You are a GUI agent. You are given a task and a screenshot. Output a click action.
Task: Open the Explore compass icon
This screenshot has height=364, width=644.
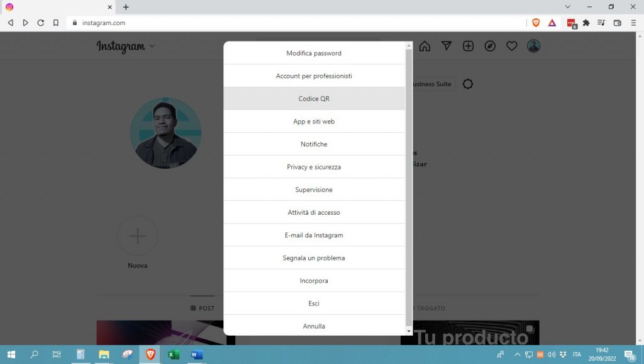[490, 46]
